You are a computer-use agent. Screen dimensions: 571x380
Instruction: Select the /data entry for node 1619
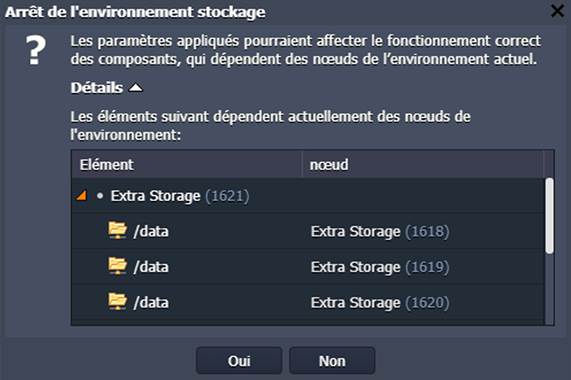(151, 267)
